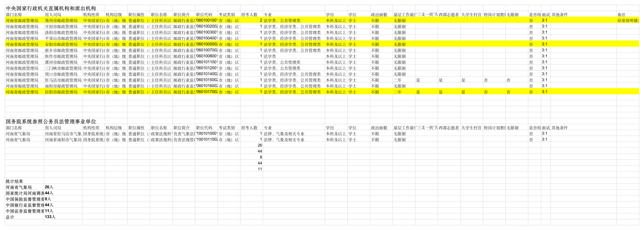Click the 经常到所辖 note cell in 郑州 row

628,20
